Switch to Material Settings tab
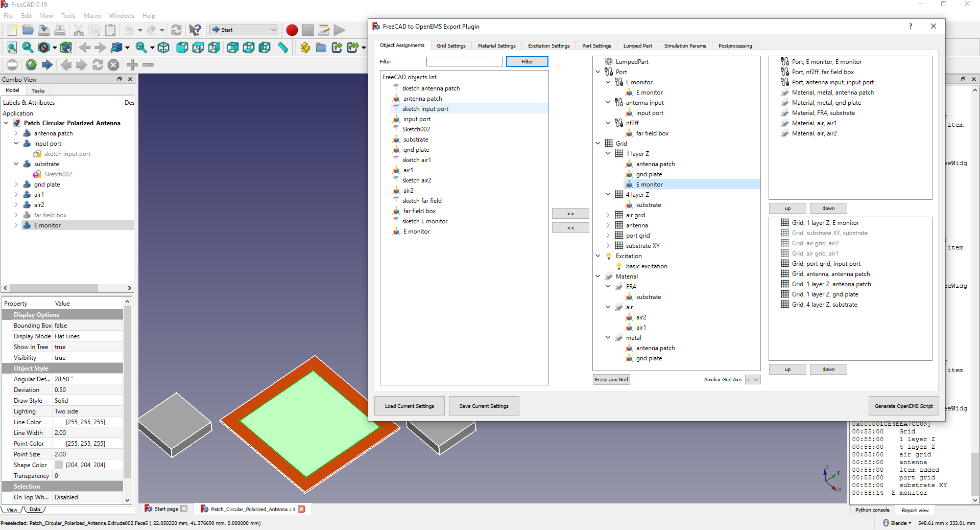980x530 pixels. point(497,46)
